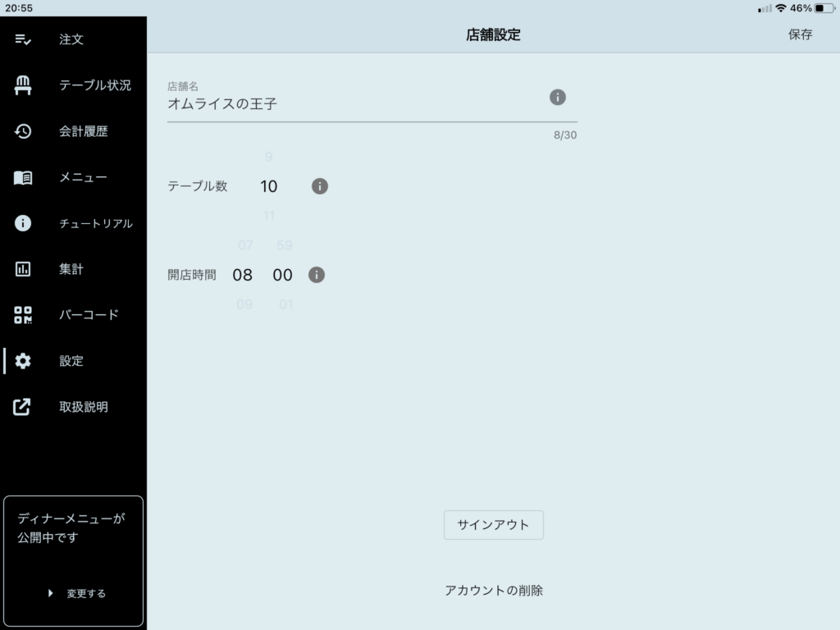This screenshot has width=840, height=630.
Task: Tap the selected minute 00
Action: 282,275
